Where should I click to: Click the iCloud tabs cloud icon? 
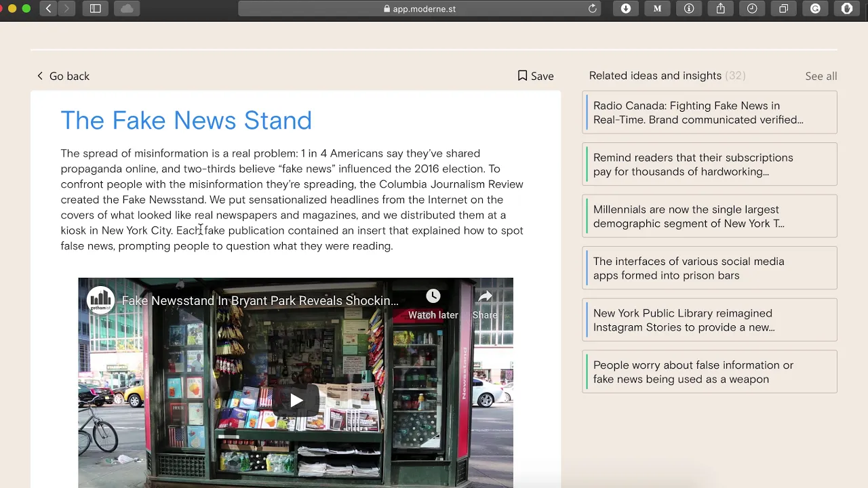tap(127, 8)
